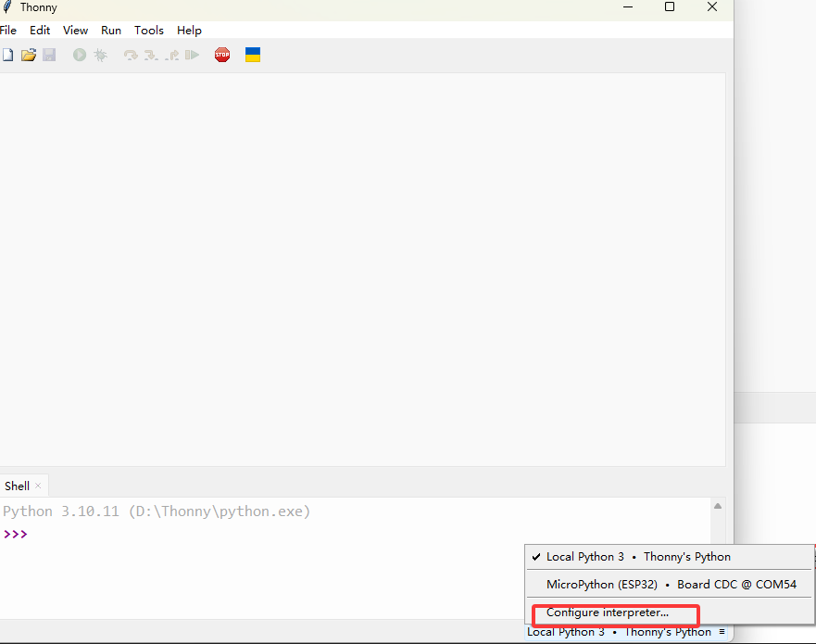Click the Step into icon
This screenshot has height=644, width=816.
[151, 56]
